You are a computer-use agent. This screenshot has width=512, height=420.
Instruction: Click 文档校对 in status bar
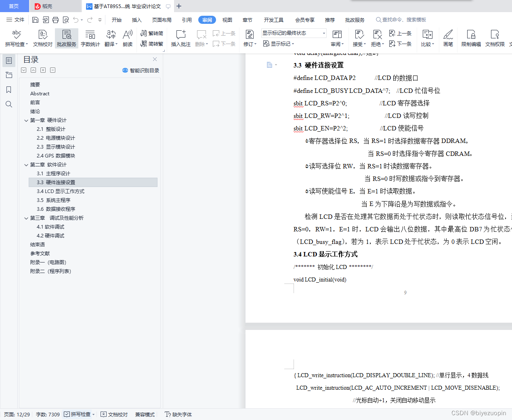[114, 414]
